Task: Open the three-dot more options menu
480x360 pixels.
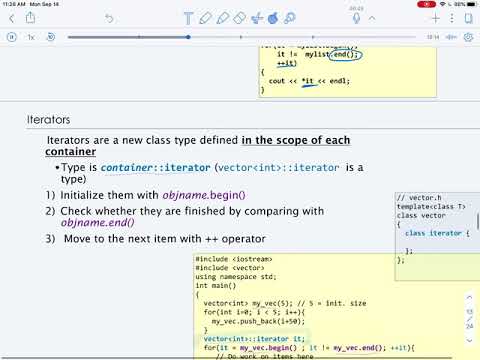Action: pyautogui.click(x=452, y=18)
